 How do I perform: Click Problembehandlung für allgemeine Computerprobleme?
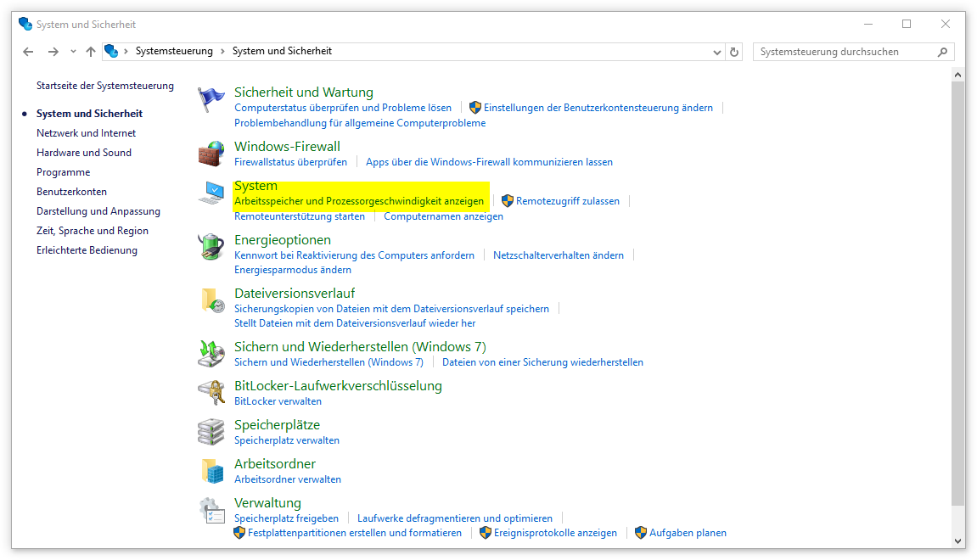pos(360,123)
